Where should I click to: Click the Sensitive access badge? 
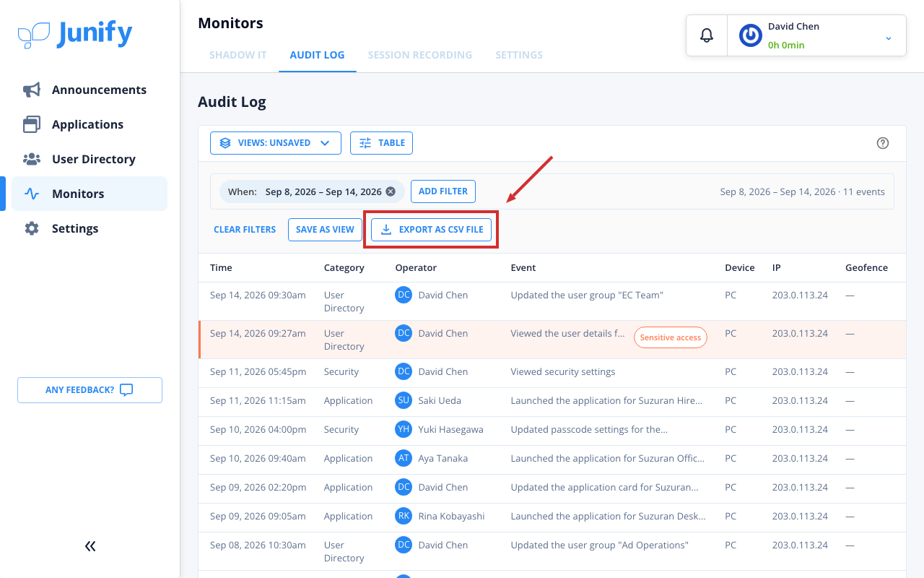pyautogui.click(x=671, y=337)
